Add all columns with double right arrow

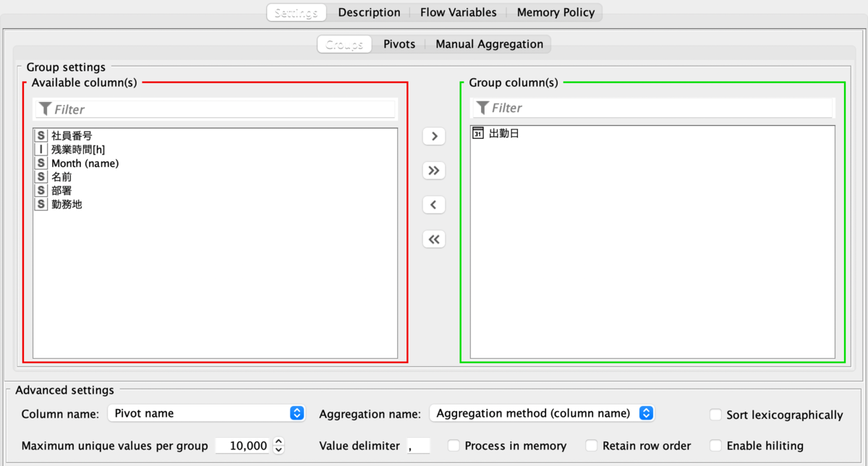(434, 171)
